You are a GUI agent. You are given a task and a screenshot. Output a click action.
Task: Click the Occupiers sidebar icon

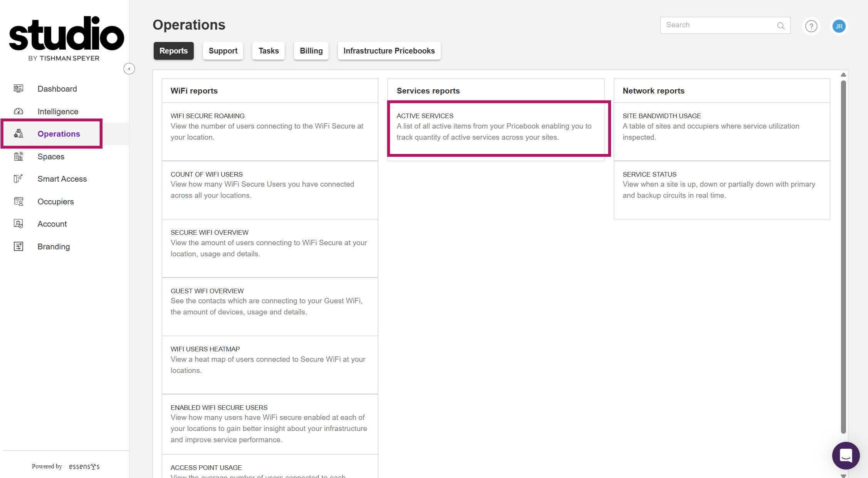click(18, 201)
